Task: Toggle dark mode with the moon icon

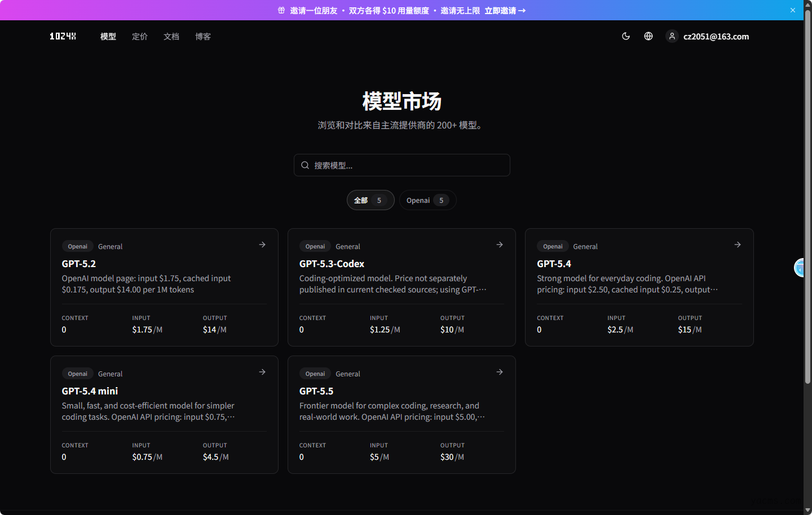Action: click(x=626, y=36)
